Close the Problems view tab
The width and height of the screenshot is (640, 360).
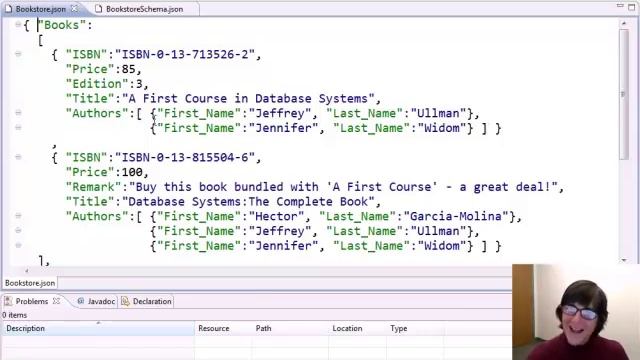57,301
